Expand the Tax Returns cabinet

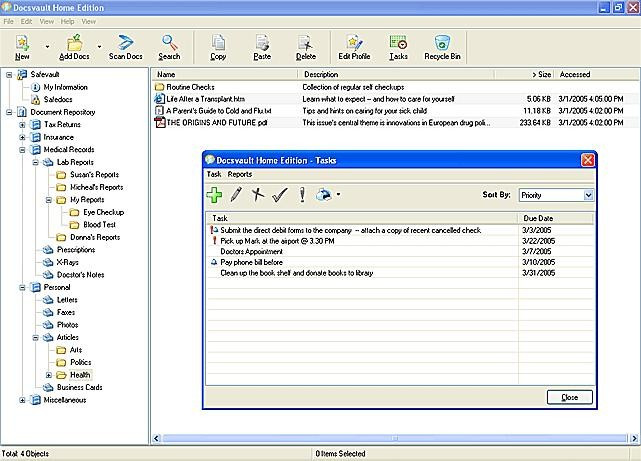(22, 125)
